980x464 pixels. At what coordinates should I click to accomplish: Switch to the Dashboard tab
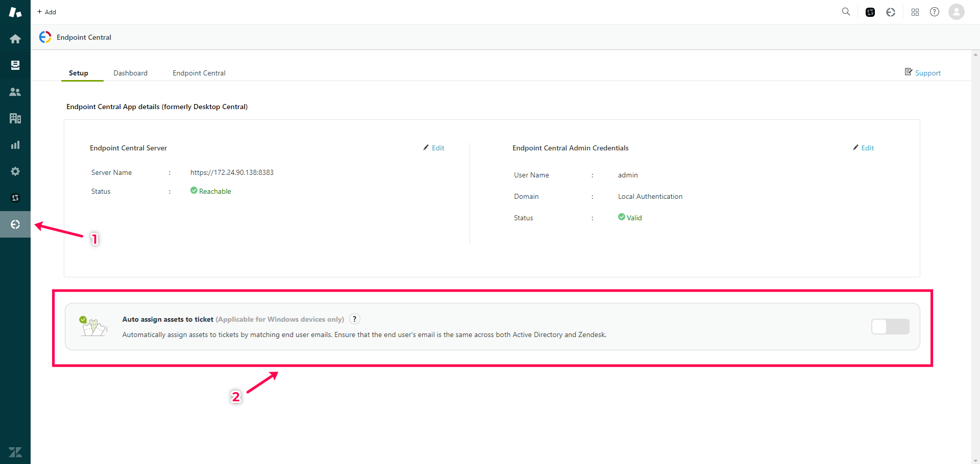[130, 72]
